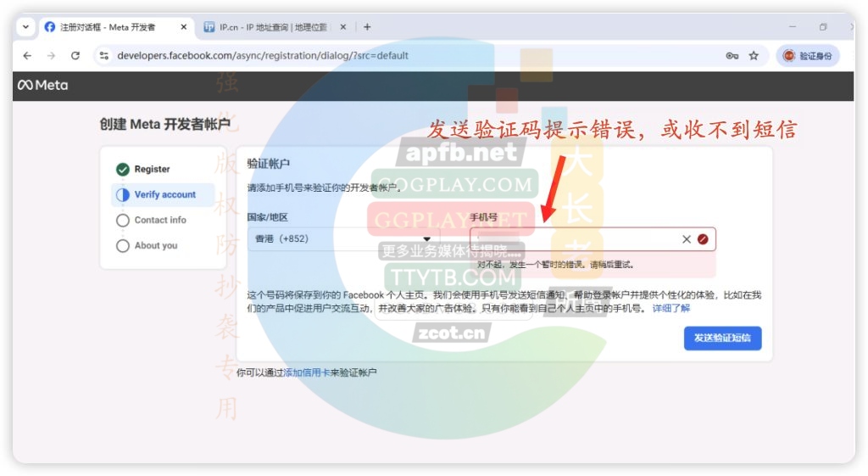Image resolution: width=868 pixels, height=476 pixels.
Task: Select the About you step
Action: point(155,246)
